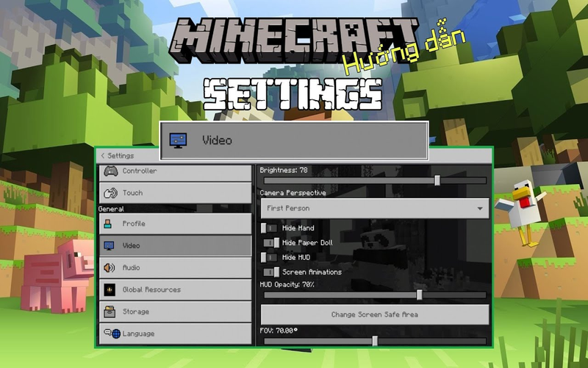Viewport: 588px width, 368px height.
Task: Click the Camera Perspective label
Action: pos(293,193)
